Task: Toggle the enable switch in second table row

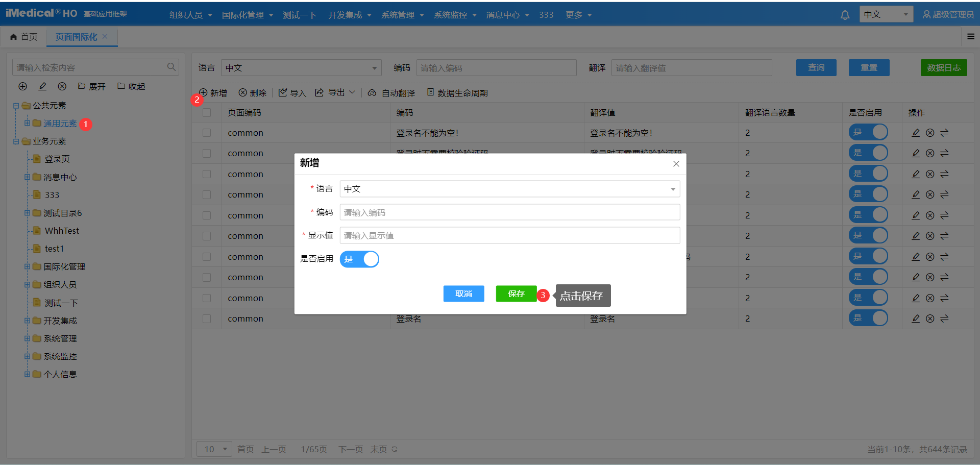Action: pyautogui.click(x=868, y=153)
